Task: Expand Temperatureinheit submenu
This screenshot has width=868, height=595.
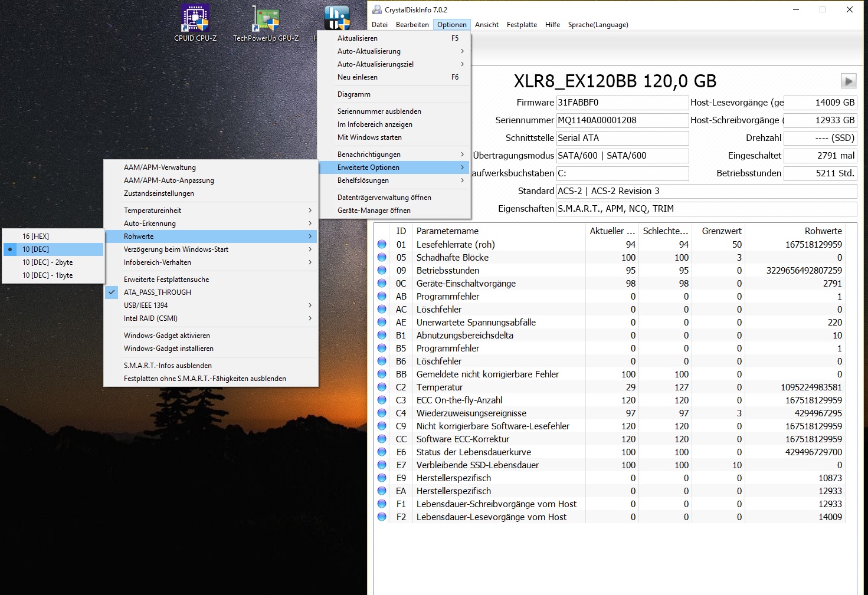Action: 211,211
